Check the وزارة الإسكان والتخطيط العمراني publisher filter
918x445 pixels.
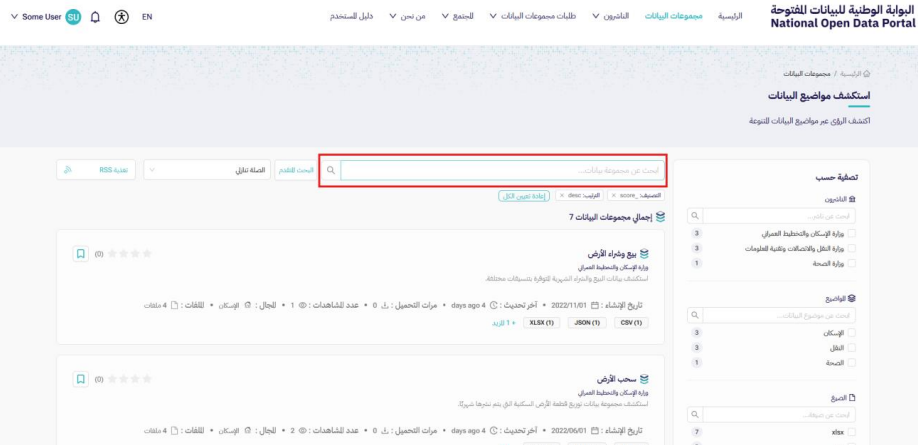tap(851, 233)
